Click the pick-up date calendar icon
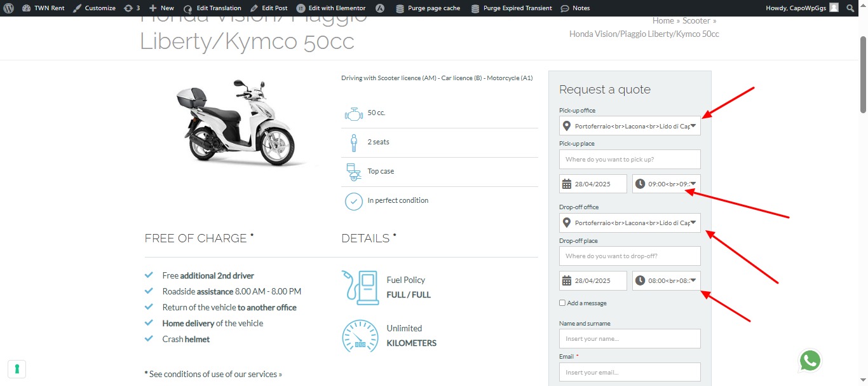This screenshot has width=868, height=386. [567, 184]
